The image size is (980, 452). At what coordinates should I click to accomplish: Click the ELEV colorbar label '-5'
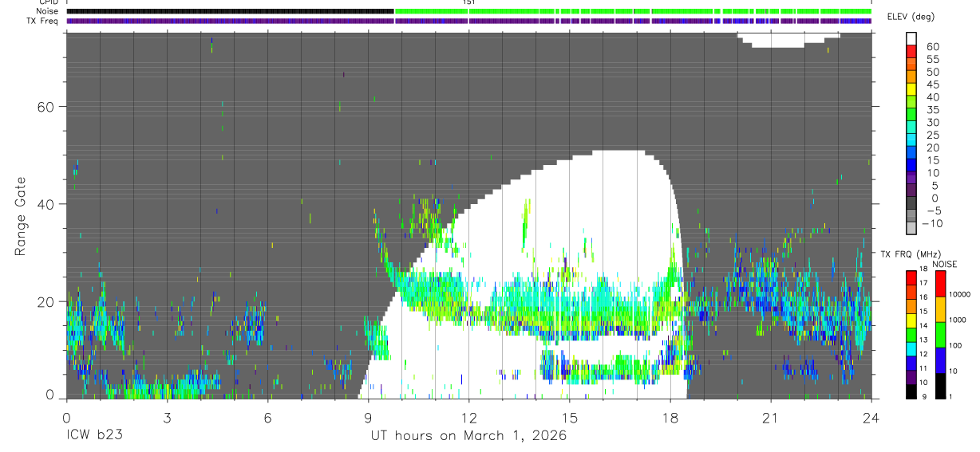(932, 210)
